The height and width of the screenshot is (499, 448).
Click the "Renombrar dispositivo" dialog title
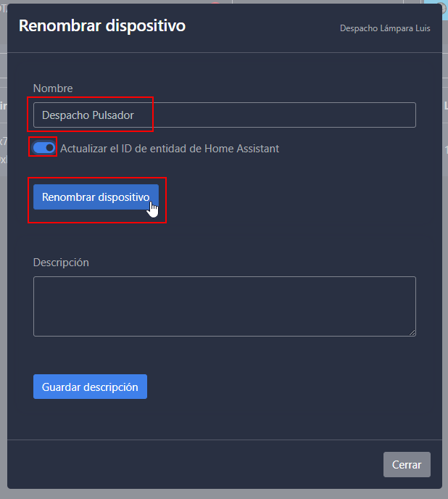[102, 25]
